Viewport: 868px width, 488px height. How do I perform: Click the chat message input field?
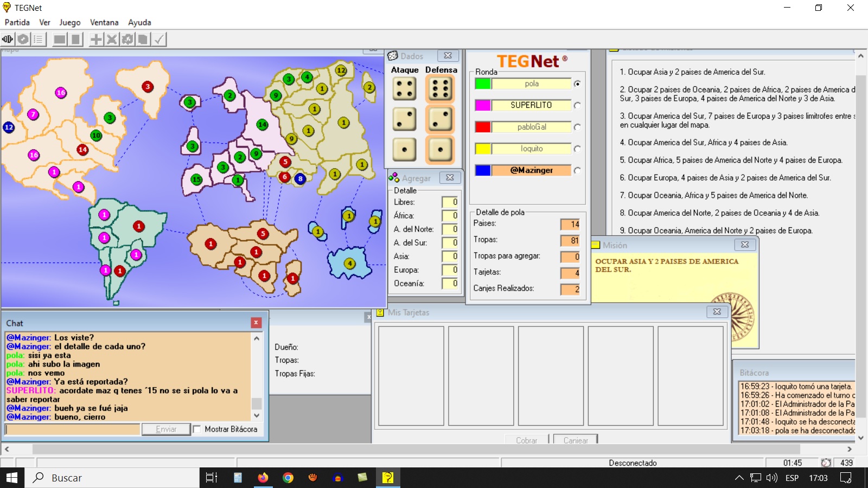(73, 429)
